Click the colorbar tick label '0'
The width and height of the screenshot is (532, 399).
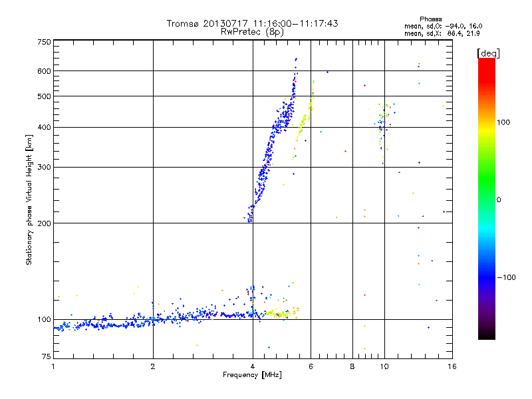click(498, 200)
